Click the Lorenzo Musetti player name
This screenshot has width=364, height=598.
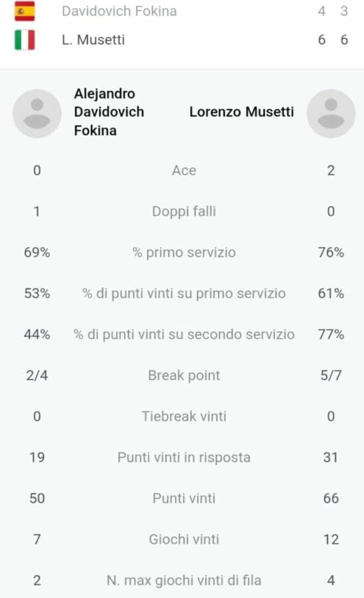242,112
